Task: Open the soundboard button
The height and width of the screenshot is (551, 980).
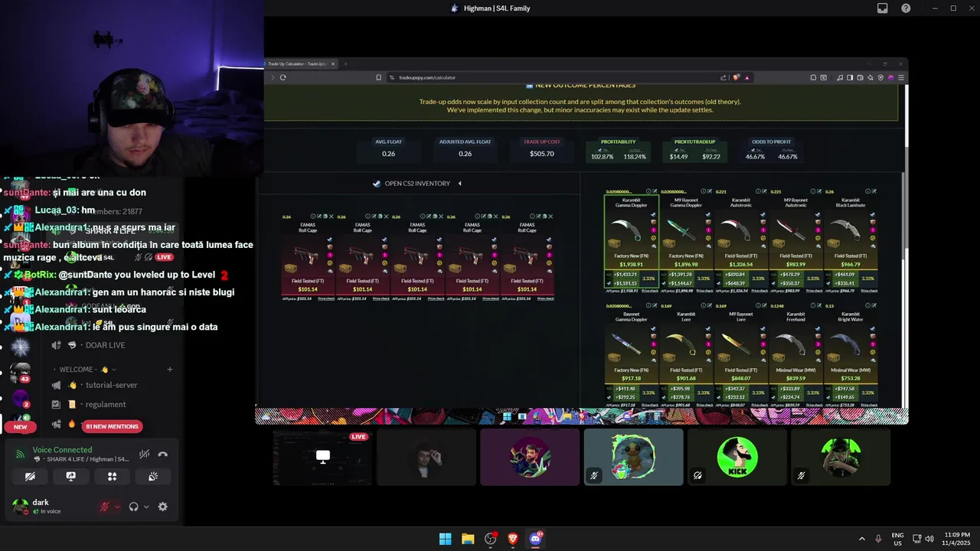Action: point(153,476)
